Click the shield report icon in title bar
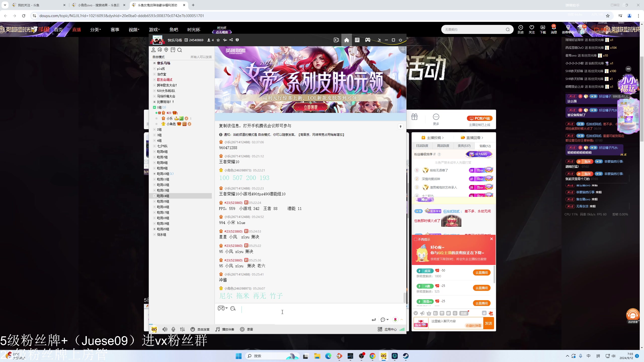Viewport: 644px width, 362px height. 237,40
